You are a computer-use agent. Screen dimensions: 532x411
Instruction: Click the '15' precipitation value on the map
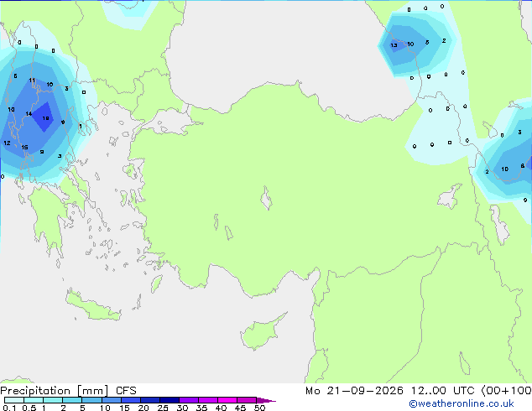click(24, 147)
